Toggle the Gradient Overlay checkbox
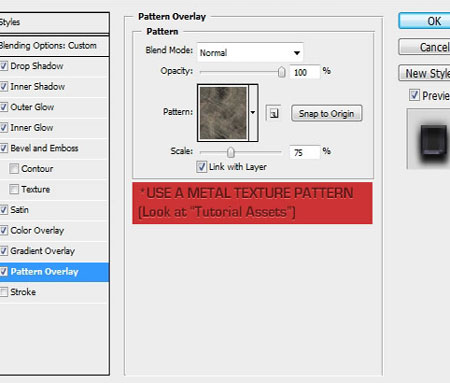Viewport: 450px width, 383px height. click(x=3, y=251)
